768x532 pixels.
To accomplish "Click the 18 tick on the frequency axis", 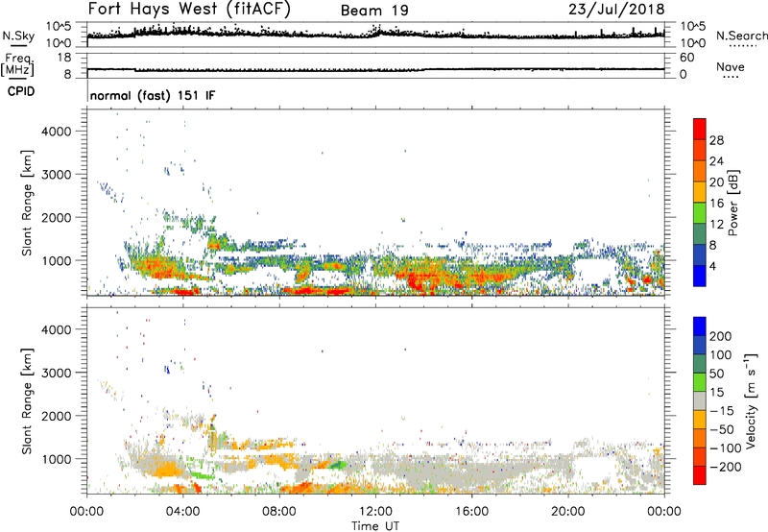I will click(64, 58).
